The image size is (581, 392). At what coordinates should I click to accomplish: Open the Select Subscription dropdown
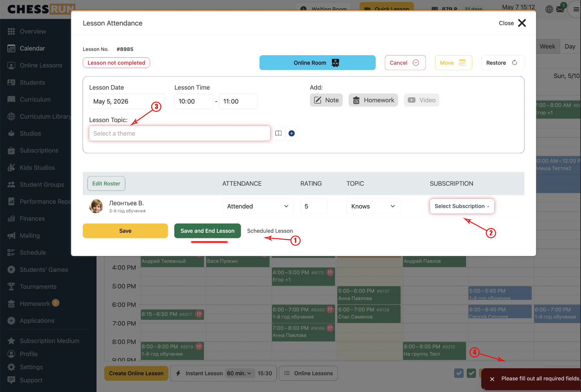click(462, 206)
